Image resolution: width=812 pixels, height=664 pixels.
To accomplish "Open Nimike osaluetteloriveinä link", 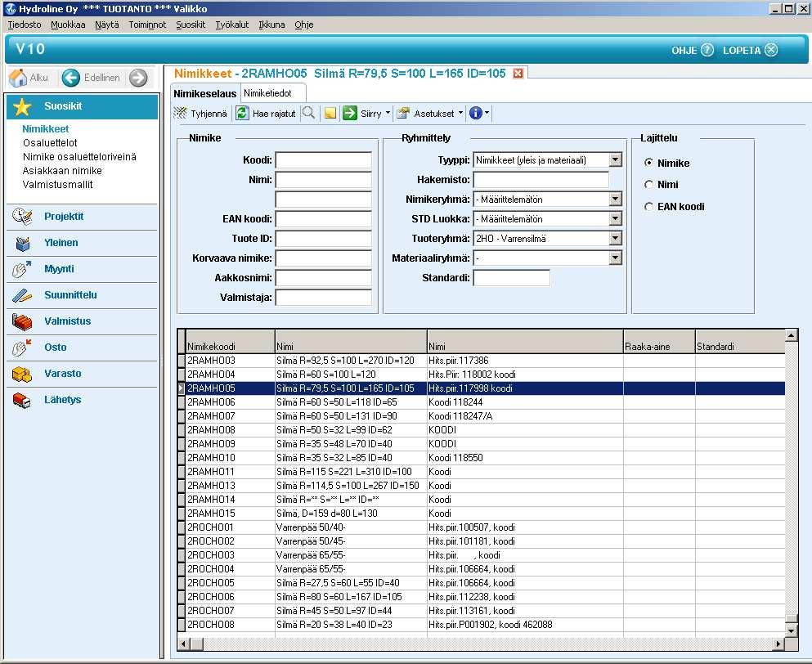I will tap(80, 157).
